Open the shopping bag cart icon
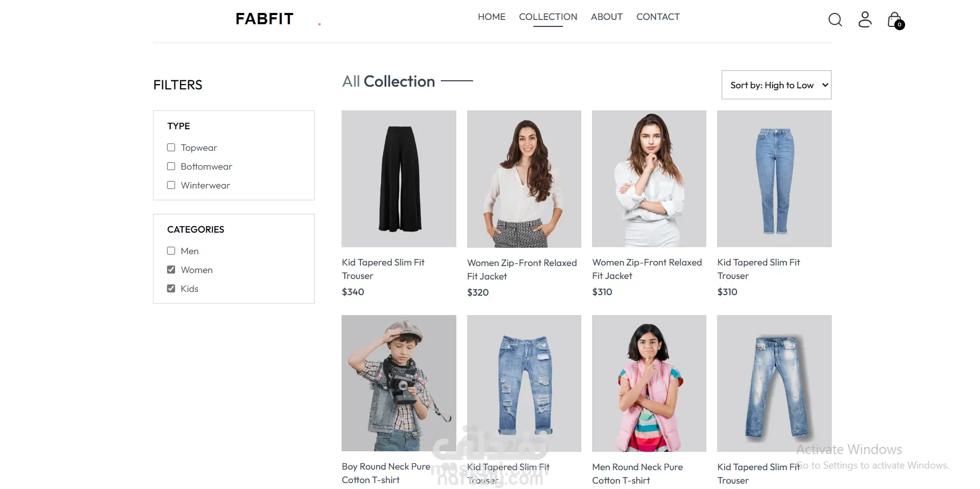Viewport: 980px width, 489px height. [895, 20]
